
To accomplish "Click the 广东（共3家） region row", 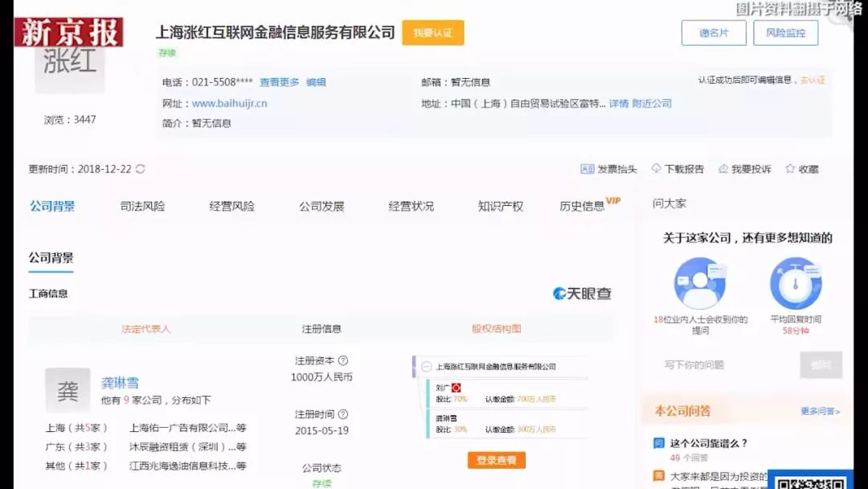I will click(76, 447).
